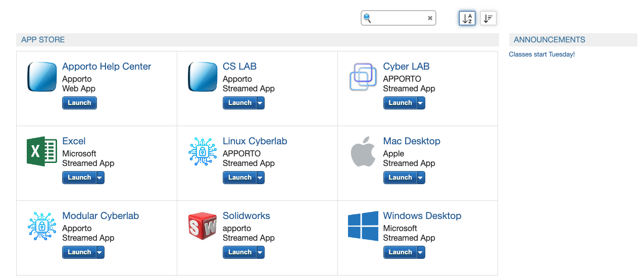
Task: Click inside the app search field
Action: [399, 18]
